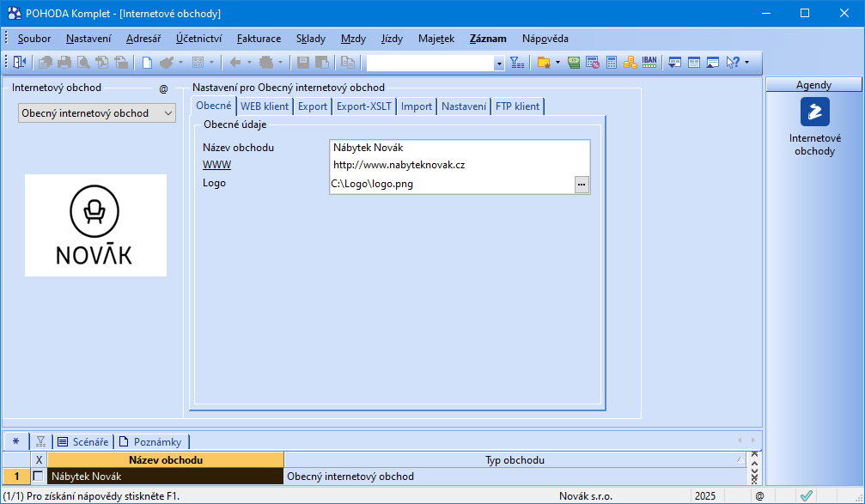Click the green checkmark in status bar
The height and width of the screenshot is (504, 865).
806,495
